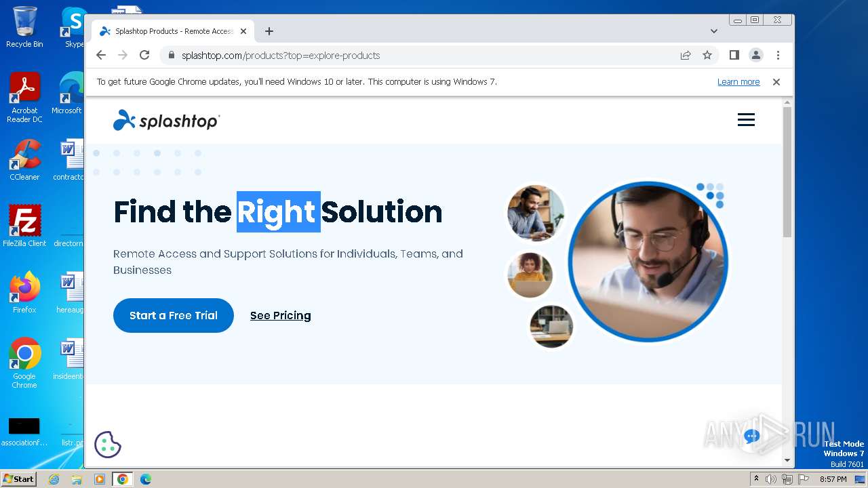Open the associationf desktop file
The width and height of the screenshot is (868, 488).
click(24, 432)
